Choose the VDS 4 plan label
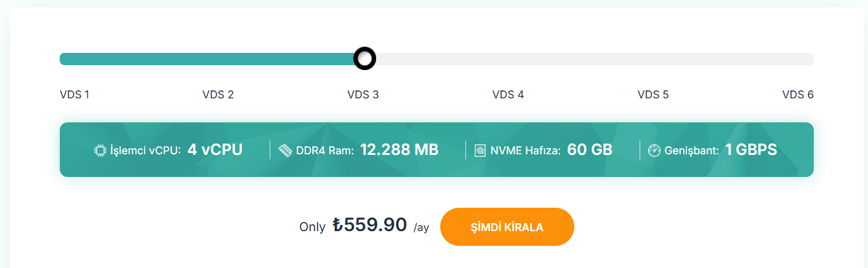This screenshot has height=268, width=868. (508, 95)
